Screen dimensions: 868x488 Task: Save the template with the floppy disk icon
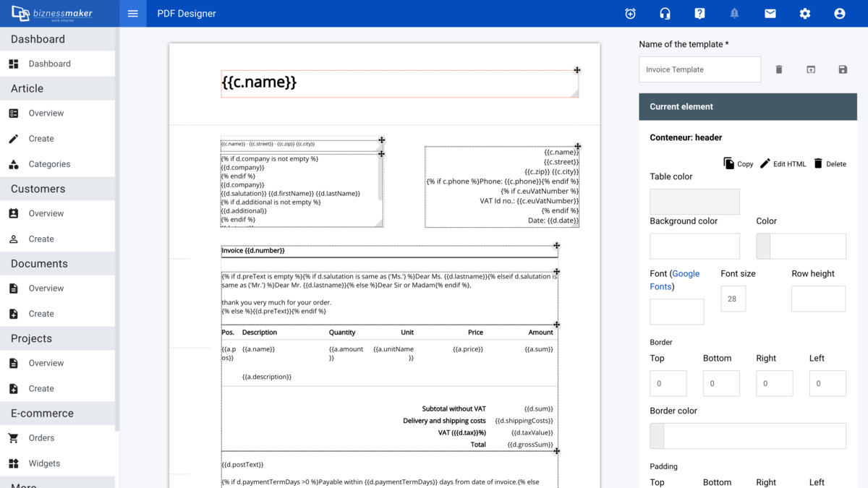point(843,69)
